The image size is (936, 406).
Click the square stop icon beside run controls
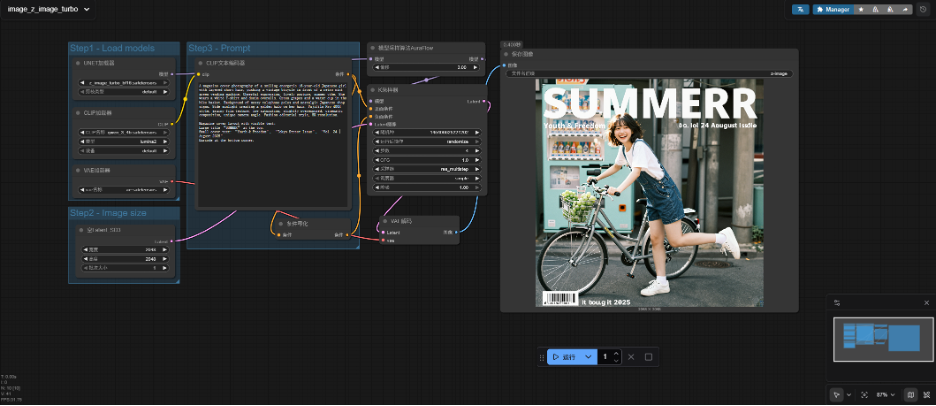648,357
